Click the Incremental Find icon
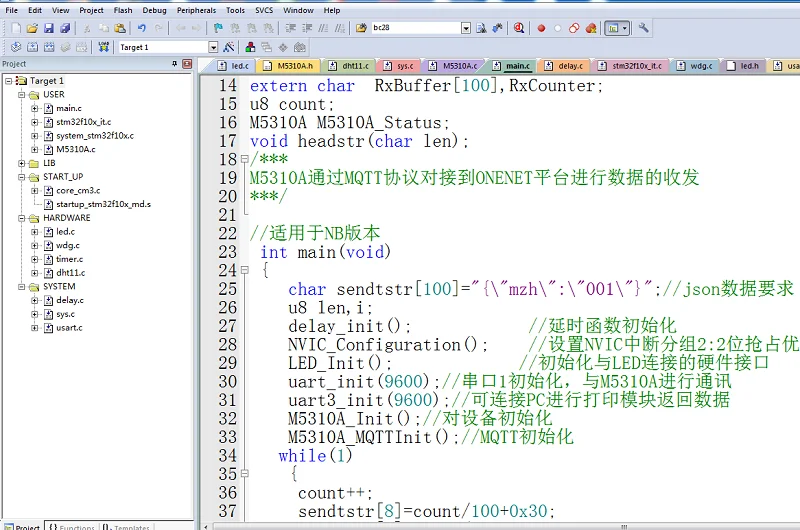800x530 pixels. [497, 28]
